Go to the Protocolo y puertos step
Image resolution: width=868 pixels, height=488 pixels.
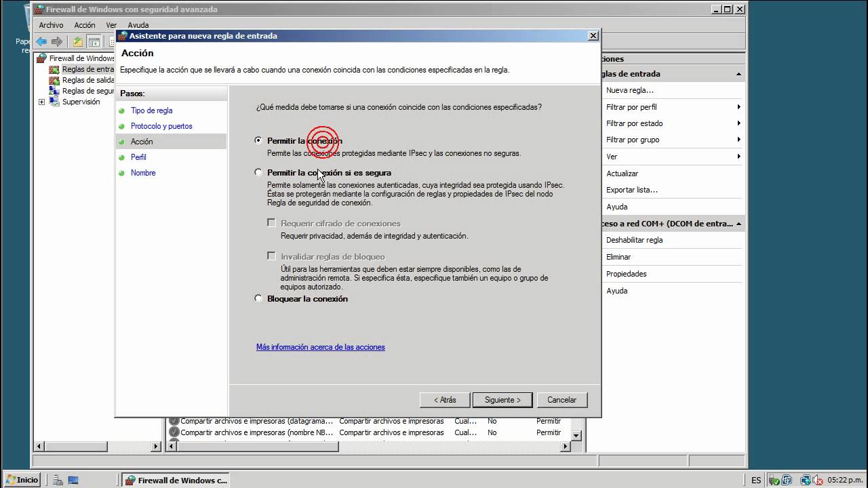pyautogui.click(x=161, y=126)
